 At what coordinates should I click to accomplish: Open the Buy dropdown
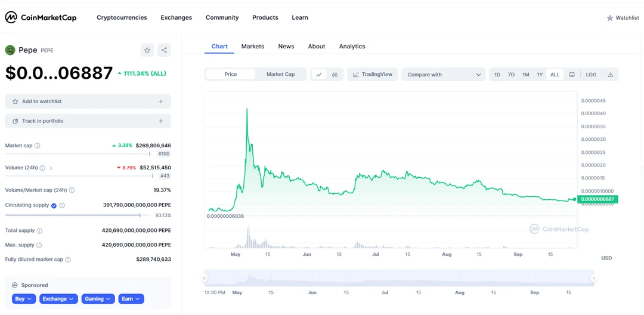pos(24,299)
